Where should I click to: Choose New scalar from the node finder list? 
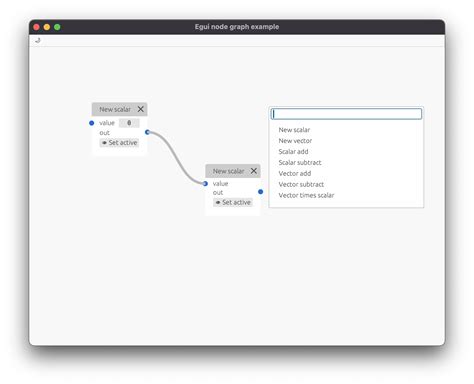[294, 130]
